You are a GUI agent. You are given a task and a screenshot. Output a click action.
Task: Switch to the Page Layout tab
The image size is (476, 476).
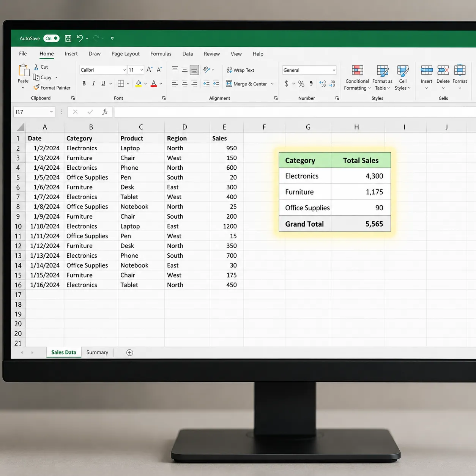click(126, 54)
